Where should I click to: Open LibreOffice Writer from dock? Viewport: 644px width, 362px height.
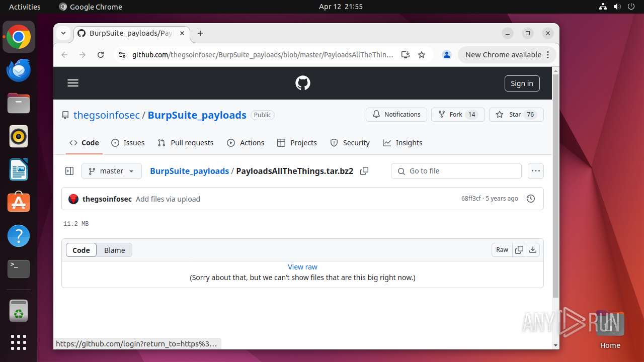click(x=19, y=169)
